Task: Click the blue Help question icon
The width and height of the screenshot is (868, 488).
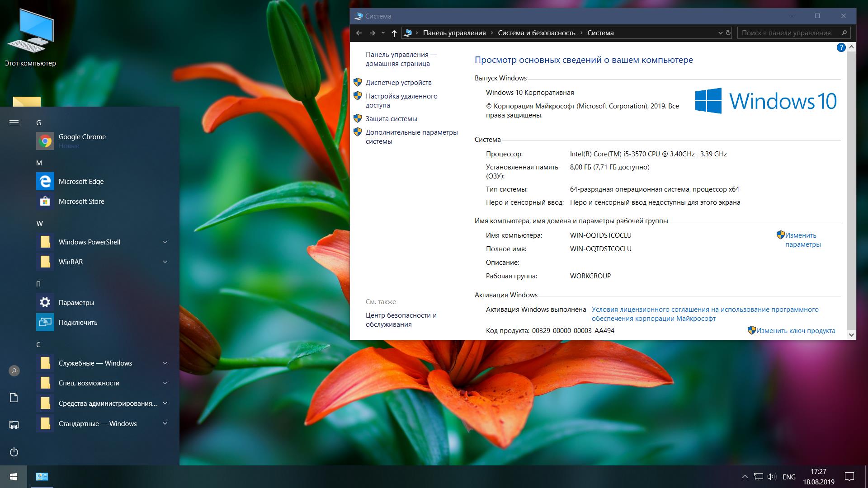Action: [x=841, y=47]
